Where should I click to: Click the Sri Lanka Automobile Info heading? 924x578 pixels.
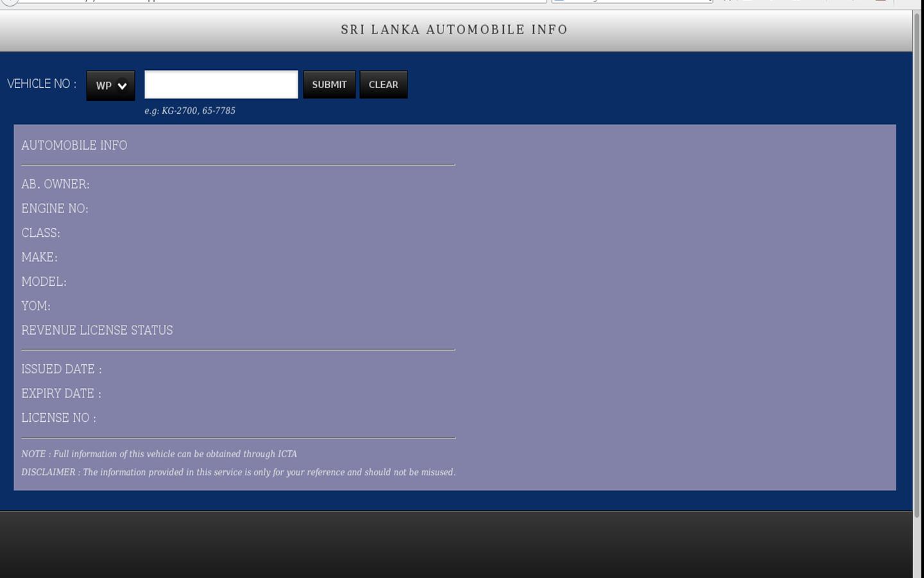coord(454,30)
